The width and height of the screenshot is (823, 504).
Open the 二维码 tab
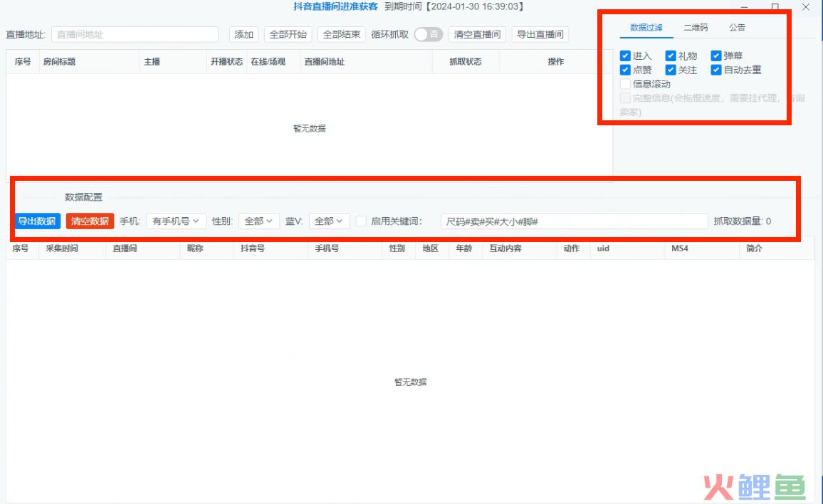(696, 27)
